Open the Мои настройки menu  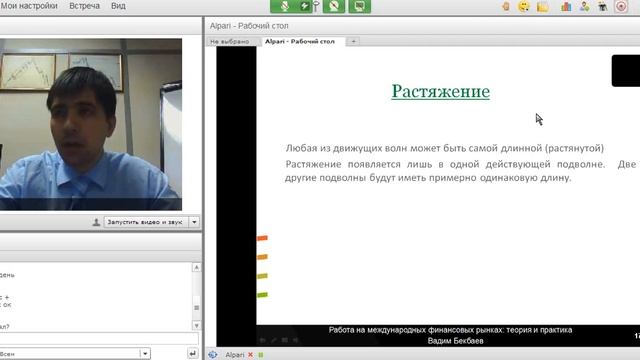click(29, 6)
